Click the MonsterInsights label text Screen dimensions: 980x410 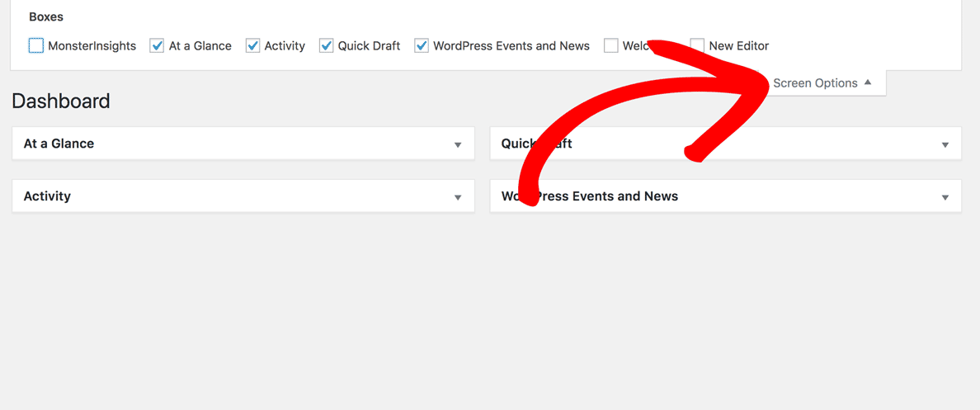(92, 46)
